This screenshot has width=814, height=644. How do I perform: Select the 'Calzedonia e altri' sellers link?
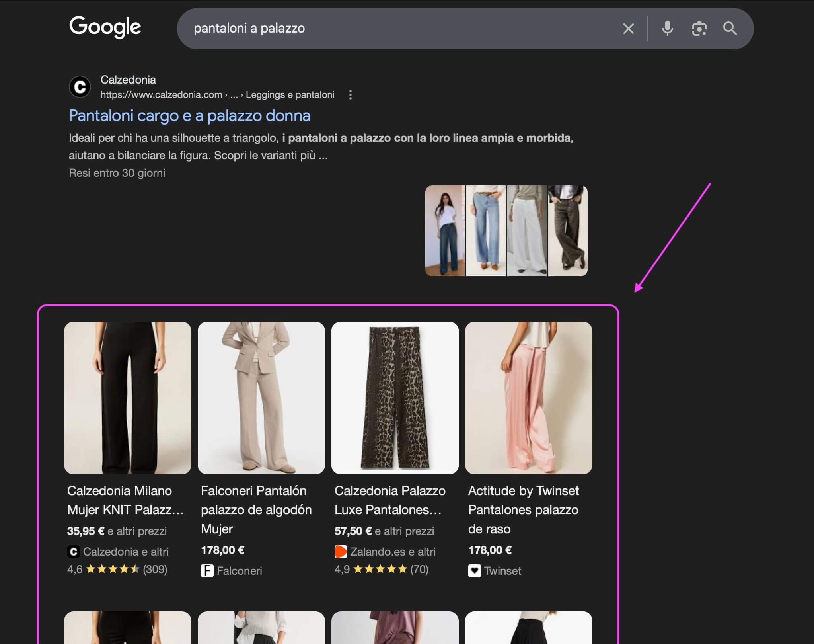pos(126,551)
